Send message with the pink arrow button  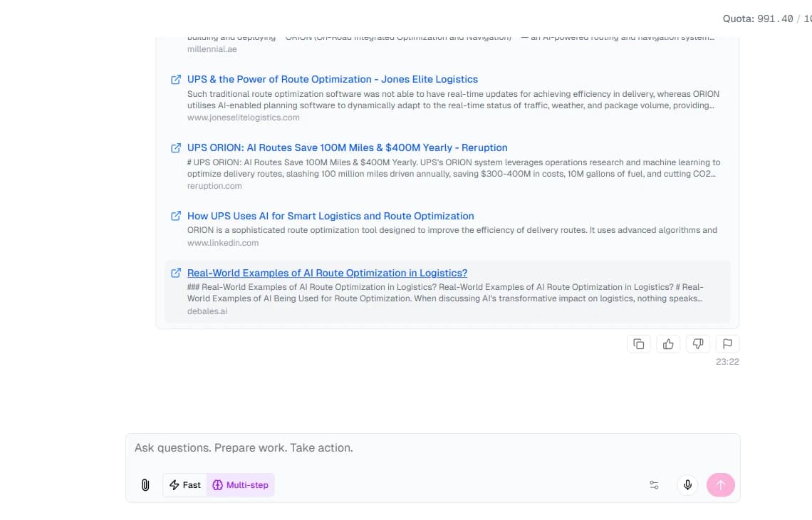[720, 485]
